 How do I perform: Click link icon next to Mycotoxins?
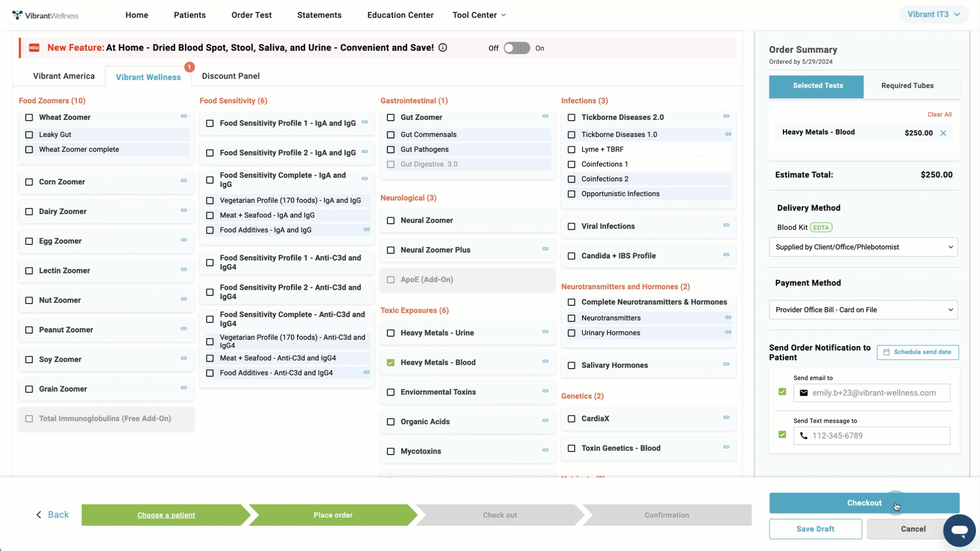click(546, 450)
